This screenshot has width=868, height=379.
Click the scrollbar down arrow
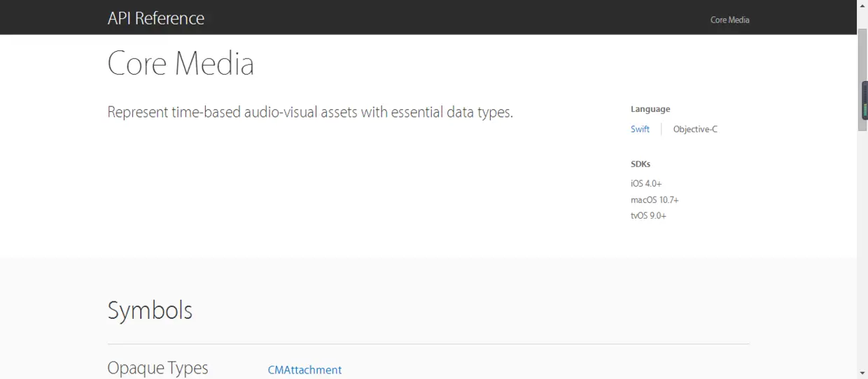click(862, 373)
